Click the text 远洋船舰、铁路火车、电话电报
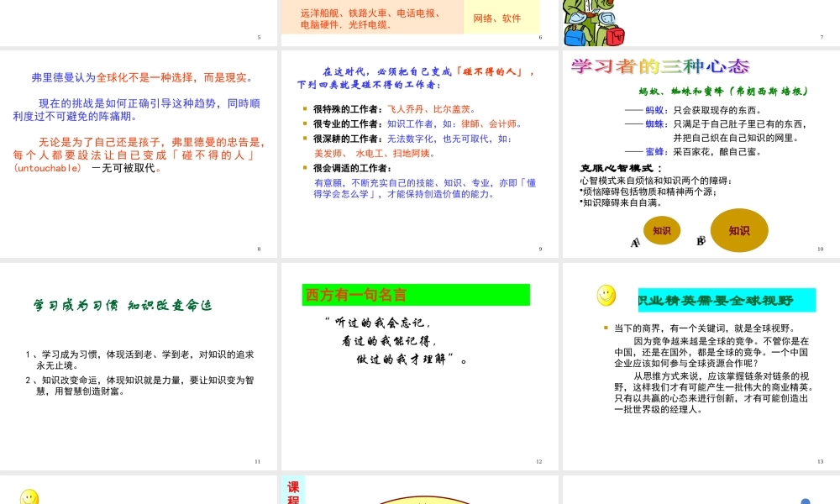The height and width of the screenshot is (504, 840). click(x=370, y=13)
